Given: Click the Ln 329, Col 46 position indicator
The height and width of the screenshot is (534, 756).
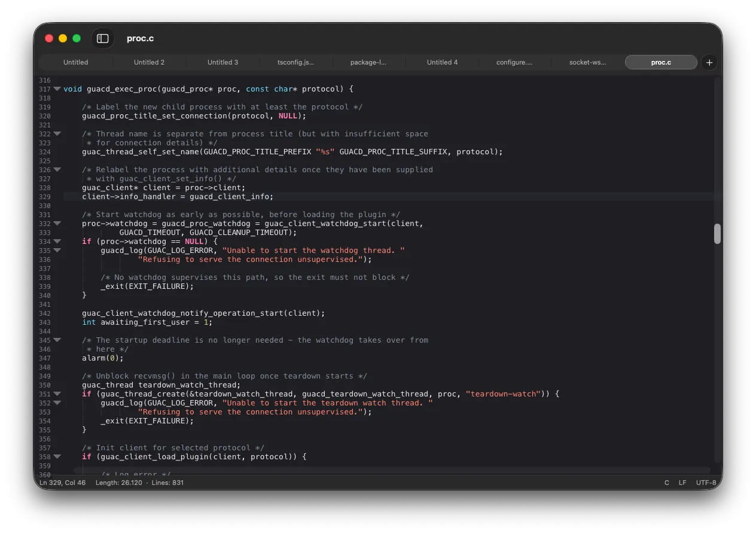Looking at the screenshot, I should click(62, 483).
